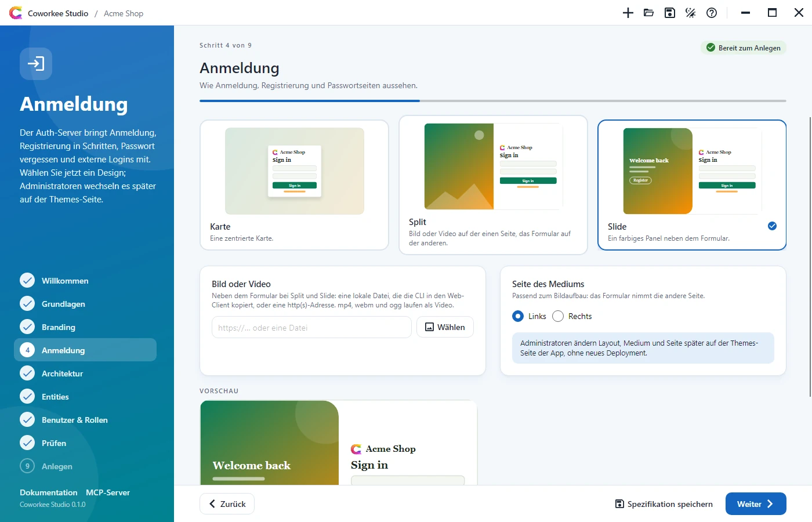Click Spezifikation speichern
The height and width of the screenshot is (522, 812).
tap(664, 504)
